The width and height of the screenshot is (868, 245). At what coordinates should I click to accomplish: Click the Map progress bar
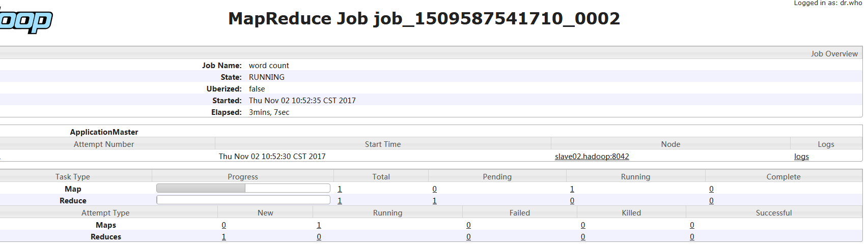(x=243, y=189)
